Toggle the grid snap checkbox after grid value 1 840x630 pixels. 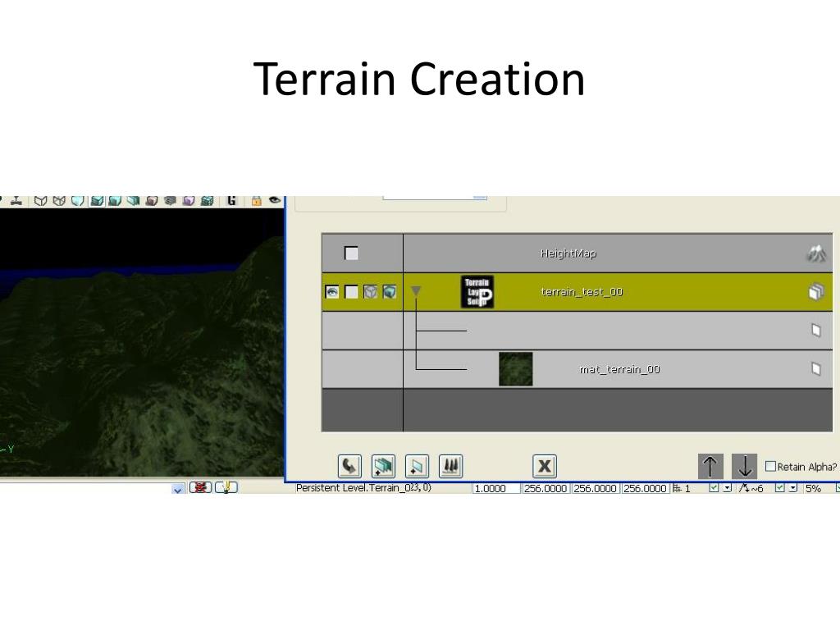pos(714,487)
